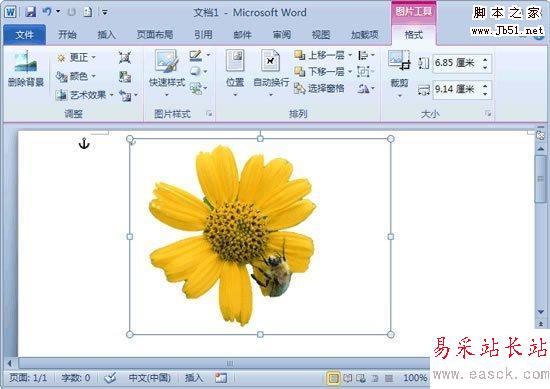Click the height field showing 6.85 厘米
The width and height of the screenshot is (550, 389).
(x=457, y=63)
